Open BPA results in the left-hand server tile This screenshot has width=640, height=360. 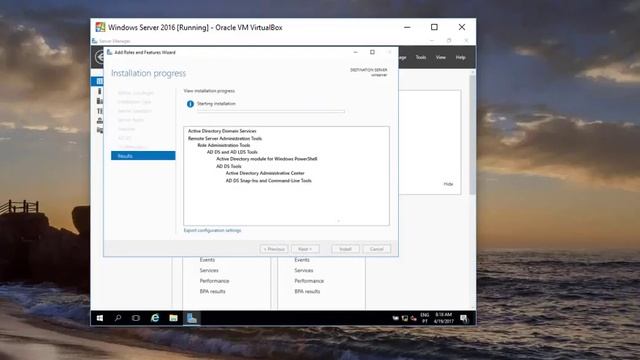pyautogui.click(x=212, y=292)
